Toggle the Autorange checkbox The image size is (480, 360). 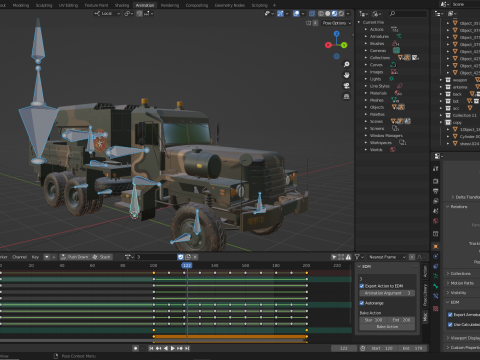[x=362, y=303]
